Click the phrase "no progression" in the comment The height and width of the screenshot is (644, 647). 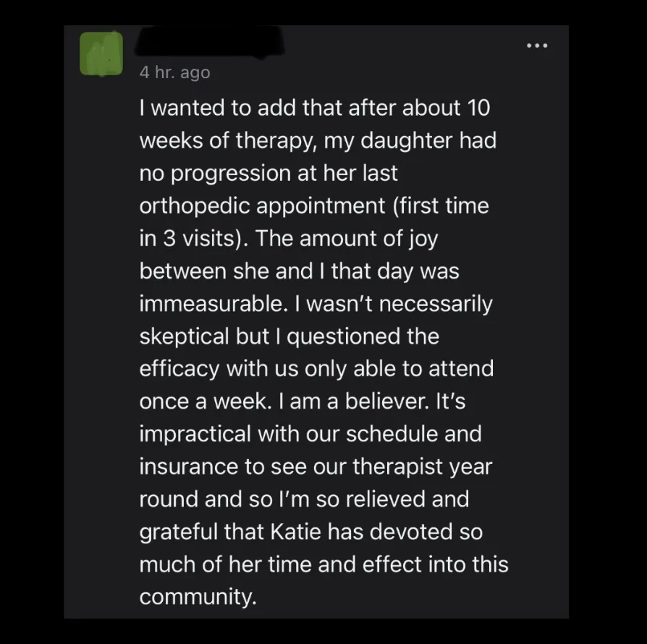(x=214, y=173)
